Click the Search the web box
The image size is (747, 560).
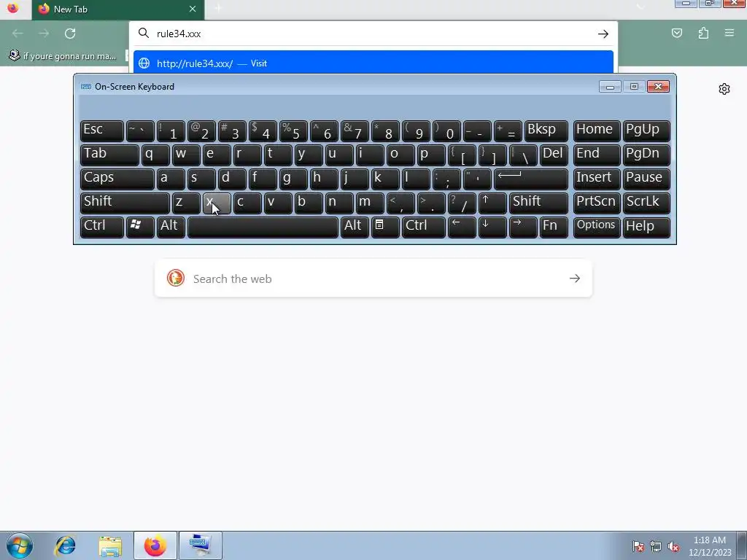[373, 279]
